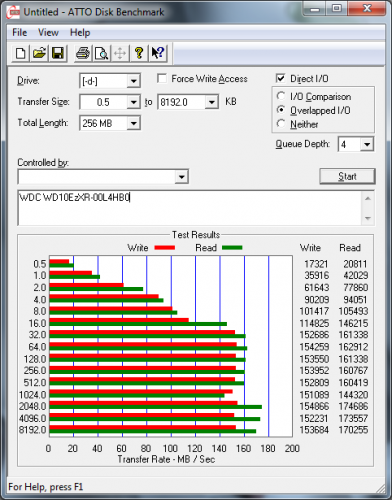Click the 8192.0 chart row label
Viewport: 392px width, 500px height.
32,430
